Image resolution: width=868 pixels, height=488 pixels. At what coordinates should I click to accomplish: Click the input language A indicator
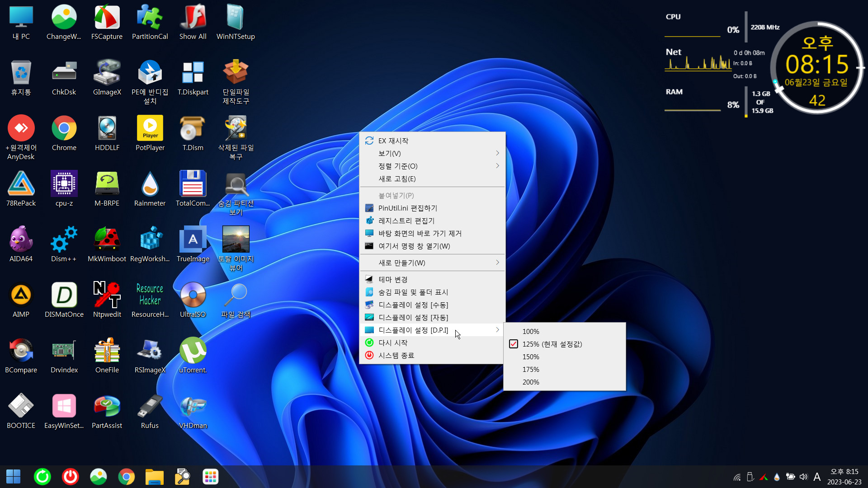coord(817,477)
